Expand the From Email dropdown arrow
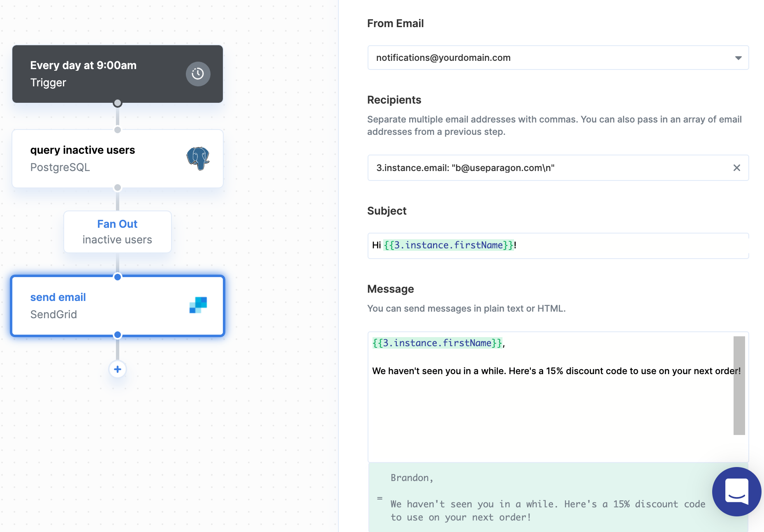The height and width of the screenshot is (532, 764). (x=738, y=58)
